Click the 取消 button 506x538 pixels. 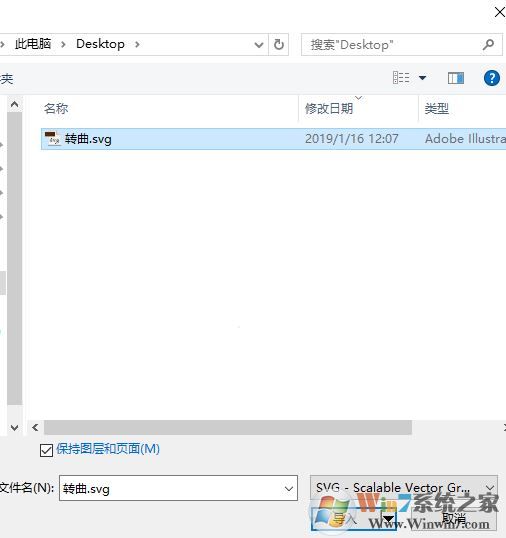pos(454,518)
